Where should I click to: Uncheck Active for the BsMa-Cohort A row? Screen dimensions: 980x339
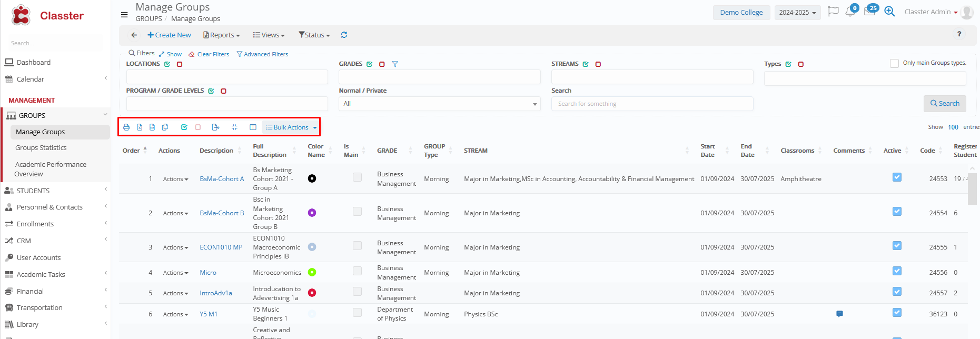[x=897, y=177]
